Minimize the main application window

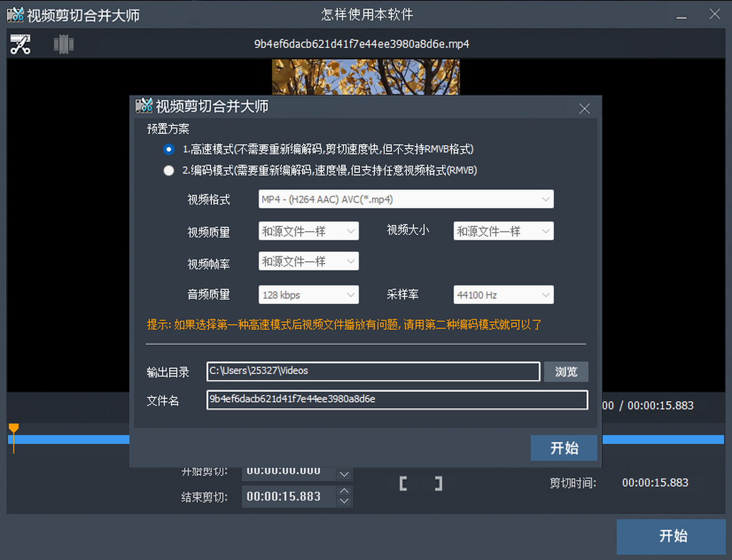(682, 14)
